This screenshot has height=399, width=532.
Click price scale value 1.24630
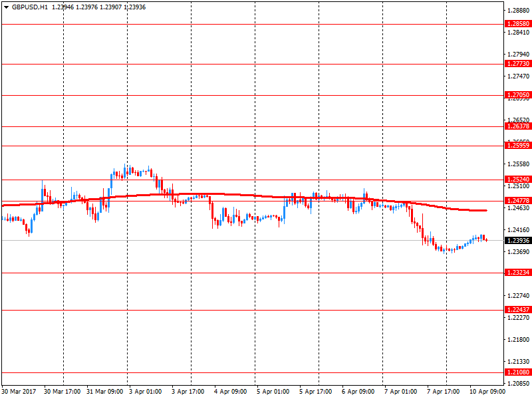(518, 208)
